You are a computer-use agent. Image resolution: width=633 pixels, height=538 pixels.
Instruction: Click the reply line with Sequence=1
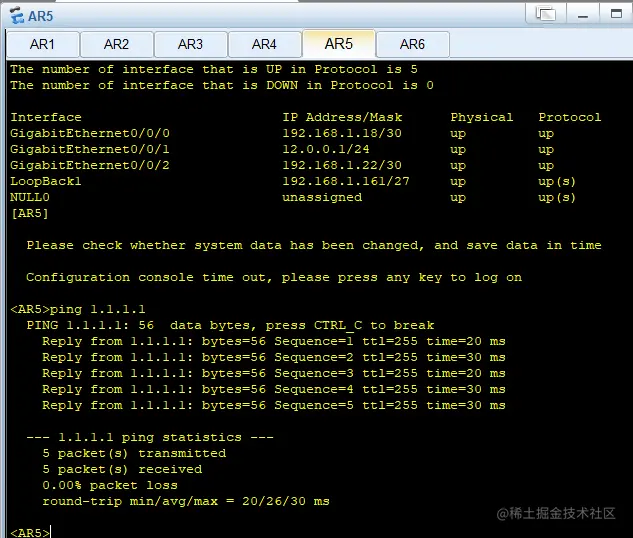click(x=274, y=341)
